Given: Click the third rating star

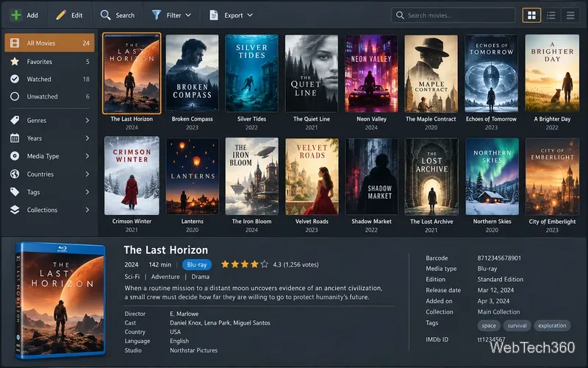Looking at the screenshot, I should [x=245, y=264].
